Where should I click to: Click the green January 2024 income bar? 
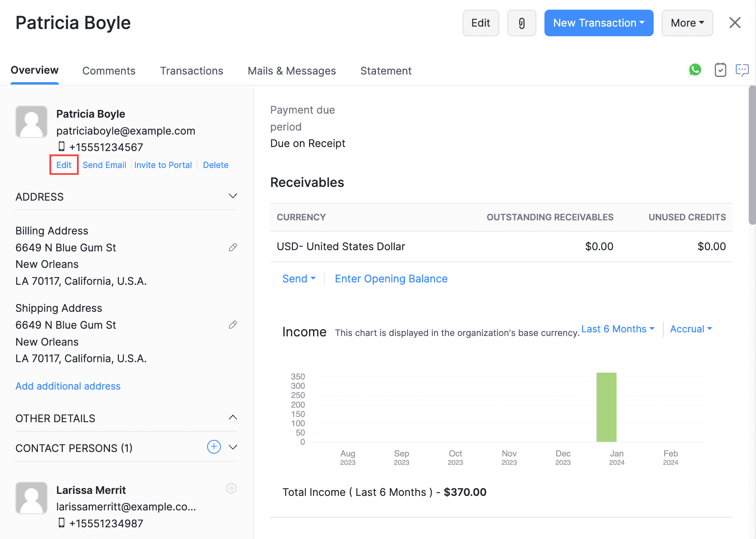point(606,407)
